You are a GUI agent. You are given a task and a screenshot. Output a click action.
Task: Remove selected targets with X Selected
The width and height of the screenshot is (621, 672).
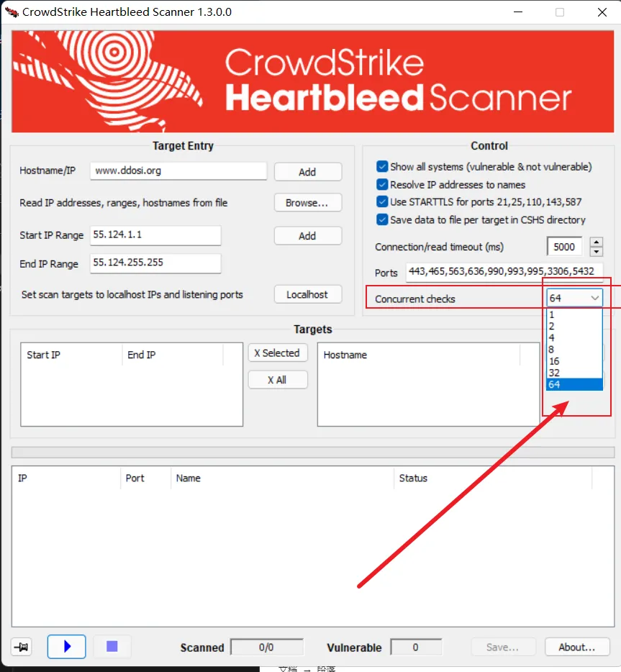(278, 353)
